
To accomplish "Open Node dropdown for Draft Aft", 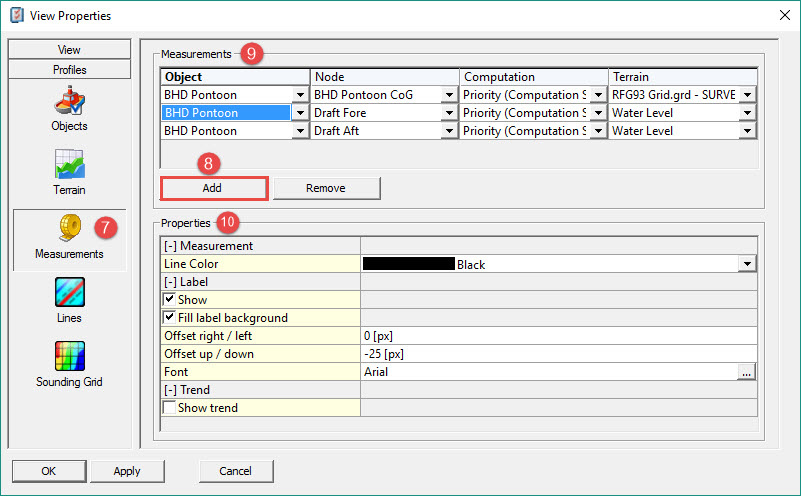I will [449, 131].
